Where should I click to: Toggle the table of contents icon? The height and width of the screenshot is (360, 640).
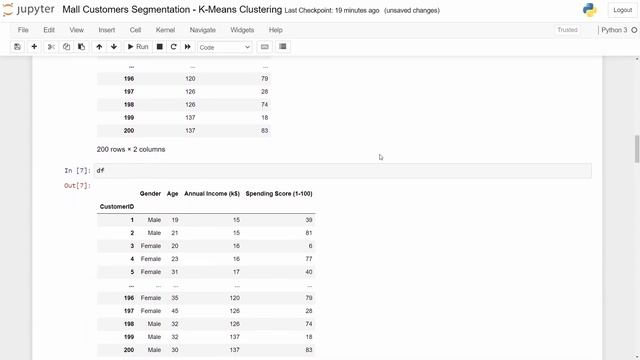pyautogui.click(x=282, y=47)
